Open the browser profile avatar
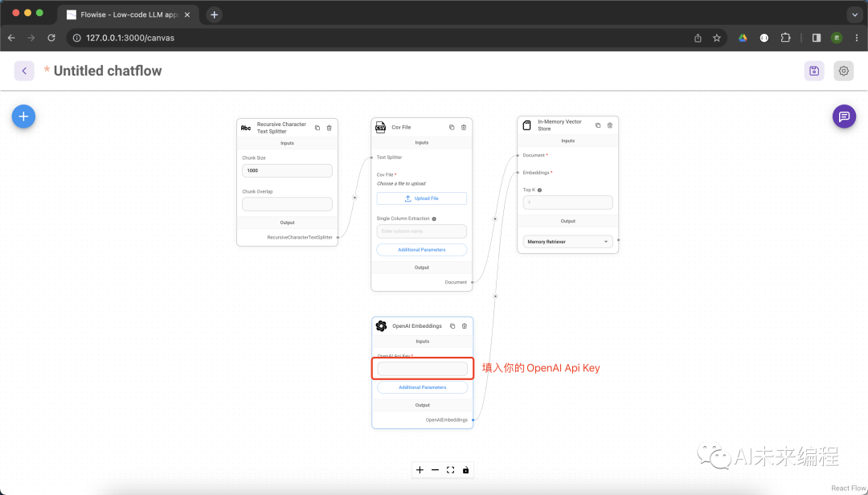 pyautogui.click(x=837, y=38)
